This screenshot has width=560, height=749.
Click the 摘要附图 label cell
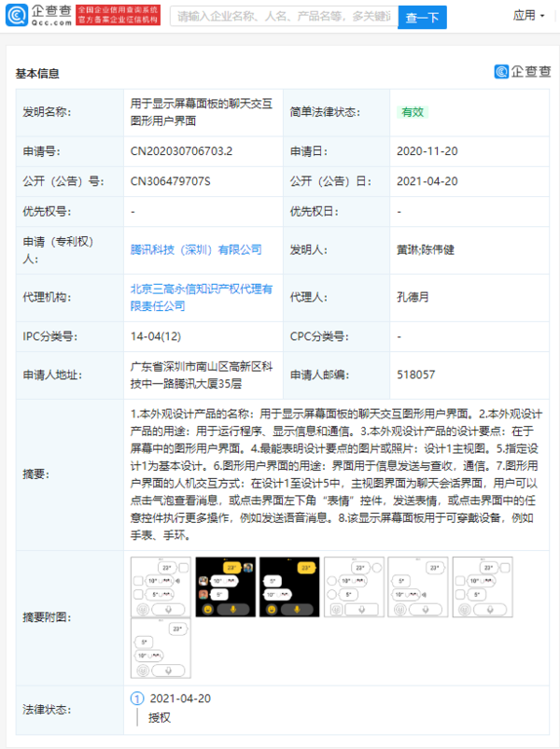click(x=70, y=617)
